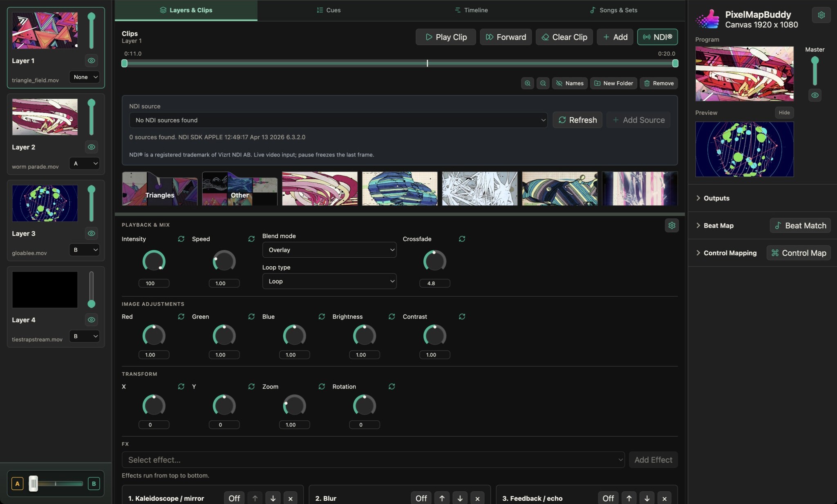Click the Play Clip button

[x=445, y=37]
